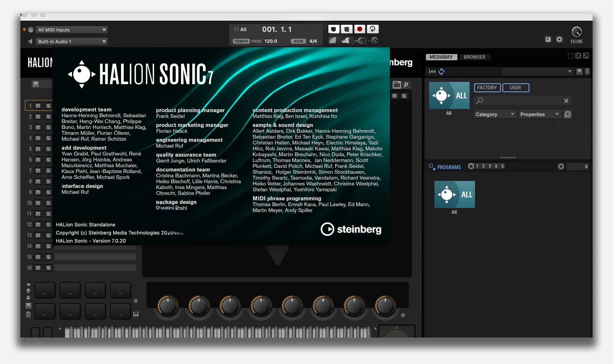Click the MediaBay reset filter rewind icon
Screen dimensions: 613x364
click(432, 71)
